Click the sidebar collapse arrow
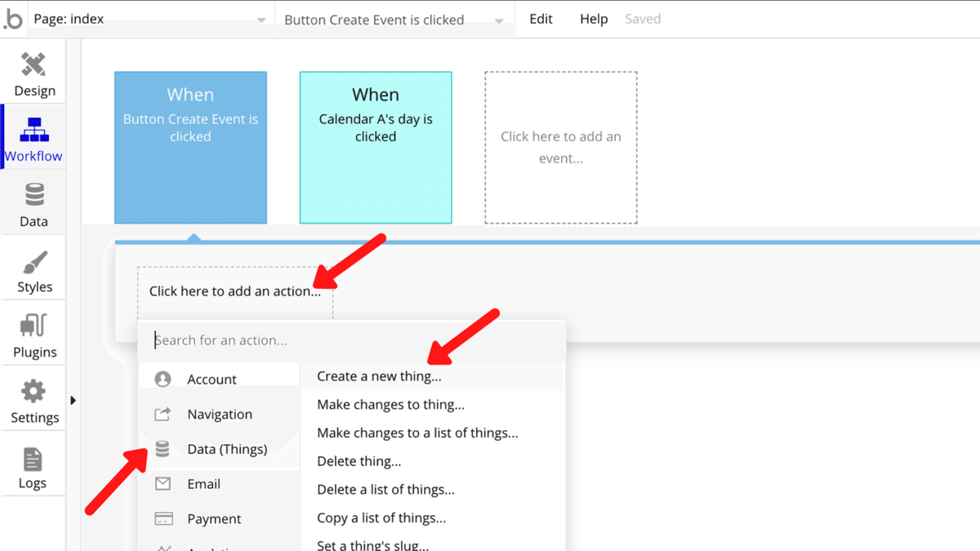 (x=73, y=400)
